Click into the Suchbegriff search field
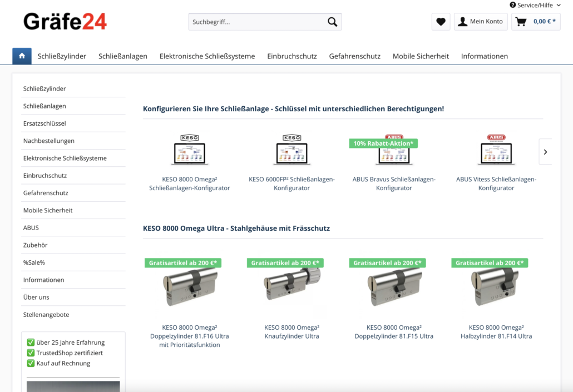 click(x=256, y=22)
